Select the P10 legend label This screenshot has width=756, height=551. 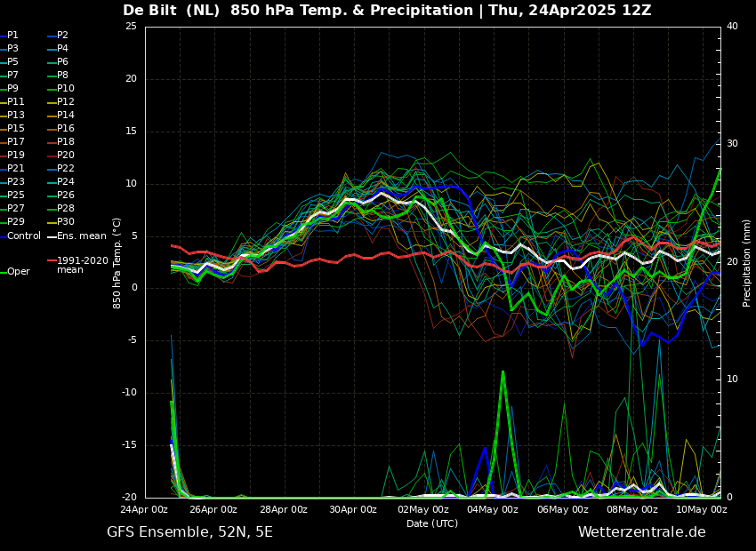(x=66, y=89)
